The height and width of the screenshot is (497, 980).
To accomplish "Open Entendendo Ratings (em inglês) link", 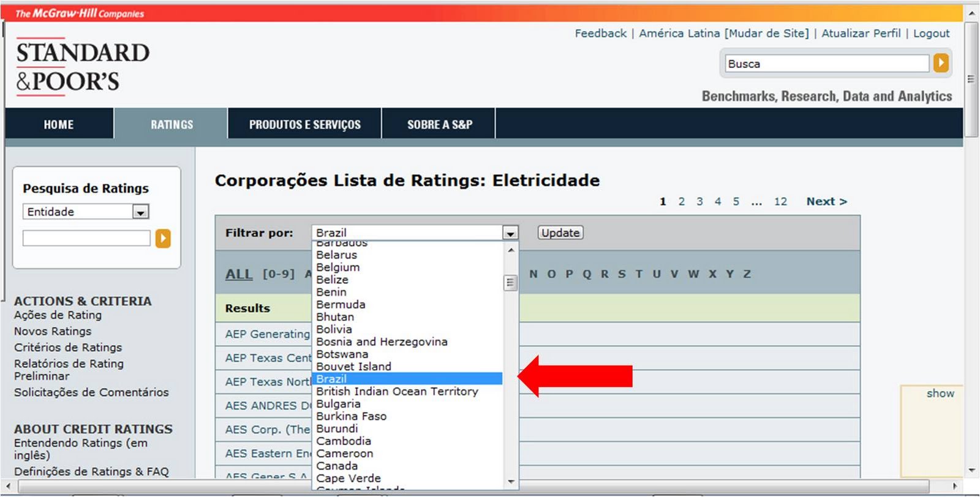I will 81,449.
